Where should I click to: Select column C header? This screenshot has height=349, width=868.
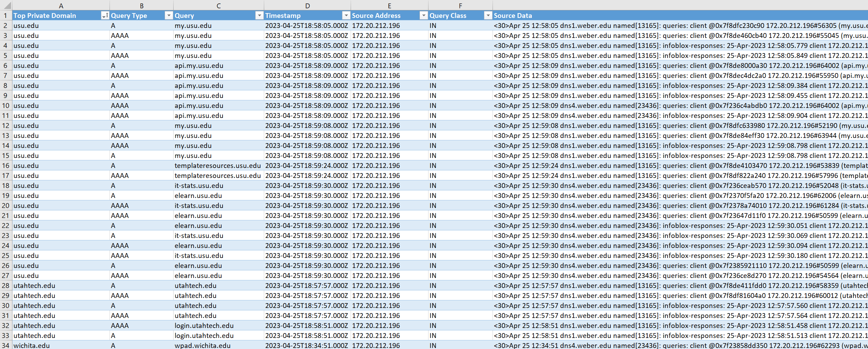tap(219, 6)
